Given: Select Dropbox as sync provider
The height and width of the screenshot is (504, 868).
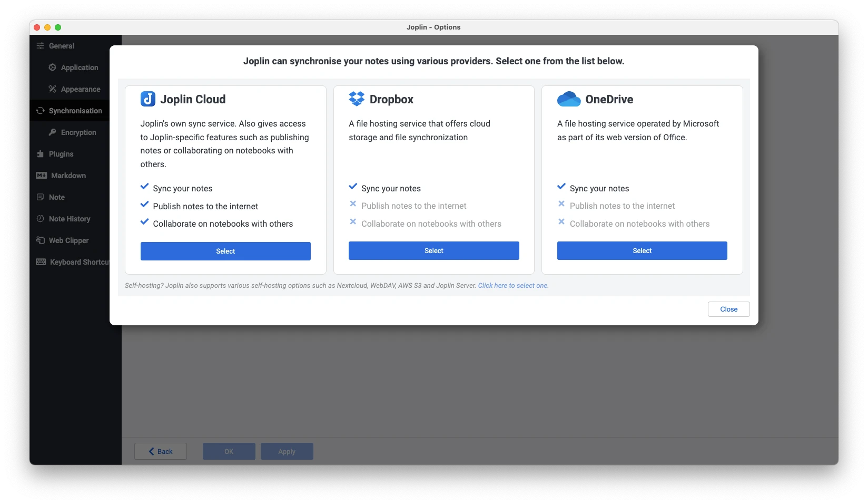Looking at the screenshot, I should [x=434, y=250].
